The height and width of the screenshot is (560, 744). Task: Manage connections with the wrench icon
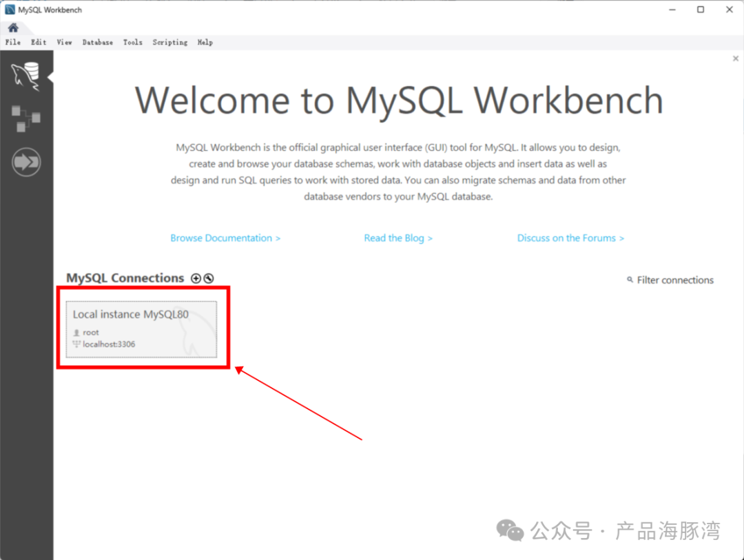coord(209,278)
